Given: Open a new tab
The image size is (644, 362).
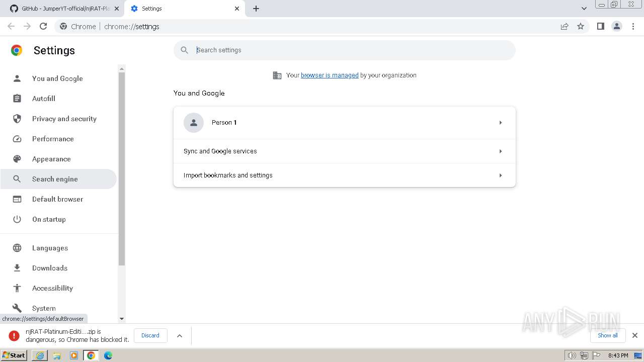Looking at the screenshot, I should coord(256,9).
